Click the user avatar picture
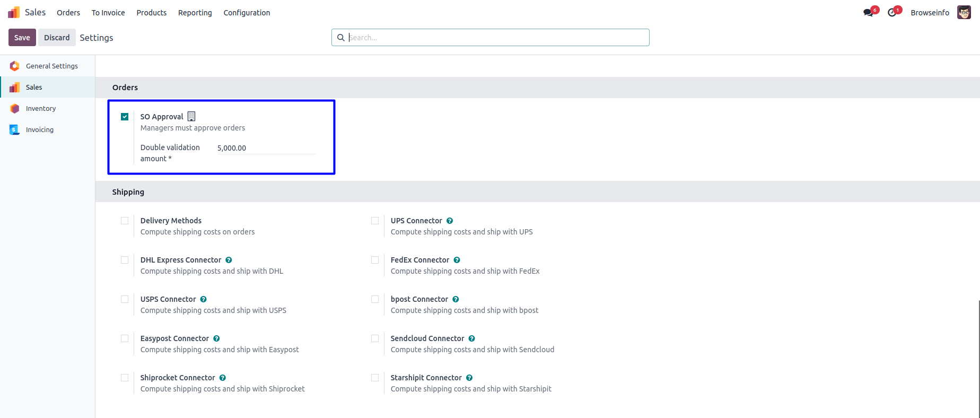Screen dimensions: 980x418 [964, 12]
